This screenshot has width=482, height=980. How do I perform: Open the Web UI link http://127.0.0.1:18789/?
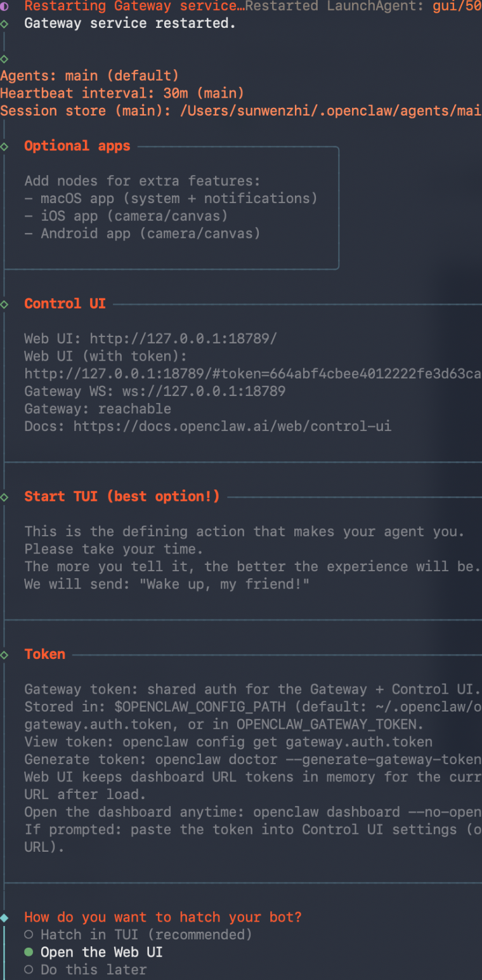(183, 339)
